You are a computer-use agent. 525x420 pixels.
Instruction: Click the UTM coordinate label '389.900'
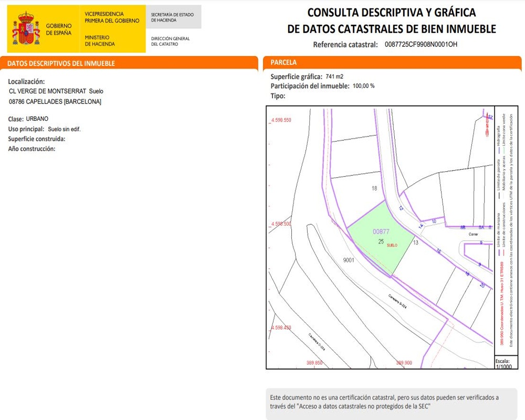coord(404,363)
